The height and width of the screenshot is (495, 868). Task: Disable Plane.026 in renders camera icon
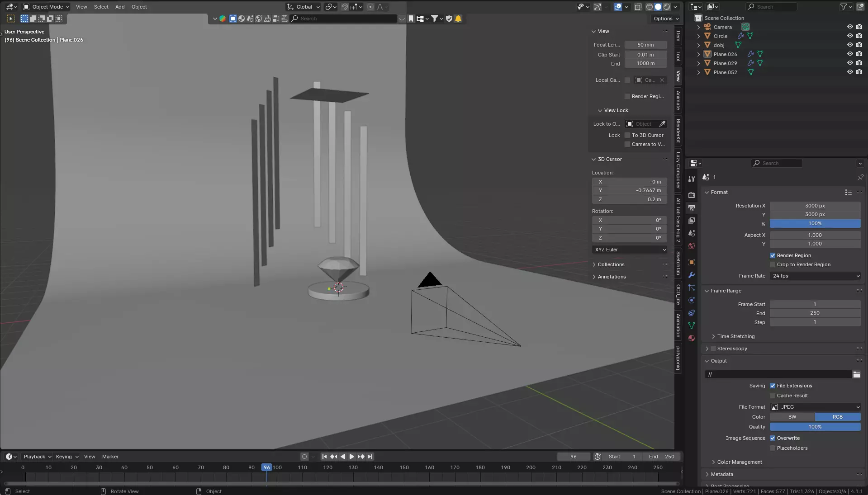click(x=859, y=54)
